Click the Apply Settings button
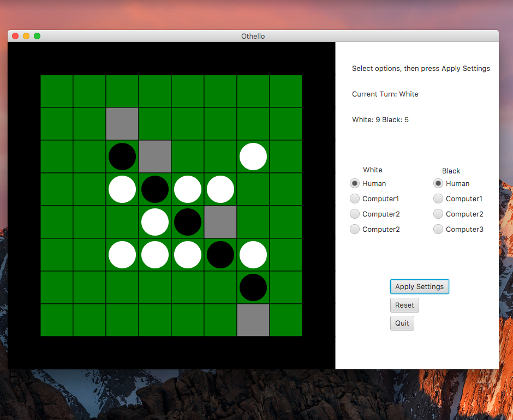 (420, 286)
